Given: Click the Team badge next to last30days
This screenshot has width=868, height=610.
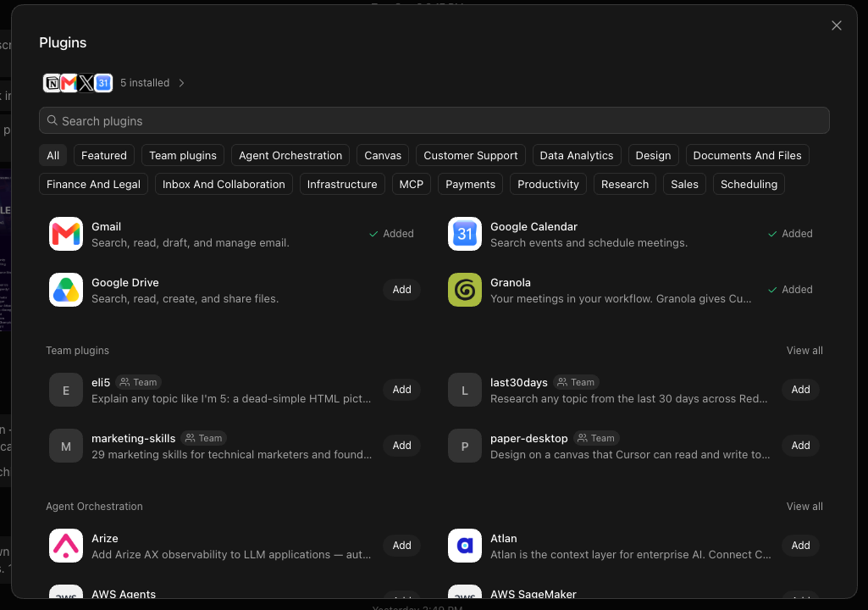Looking at the screenshot, I should click(x=577, y=382).
